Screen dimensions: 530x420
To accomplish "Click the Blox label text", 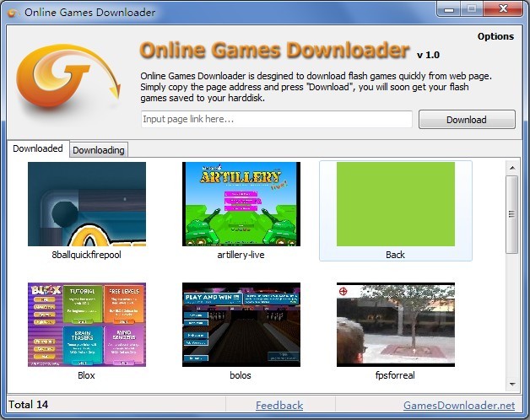I will [x=86, y=375].
